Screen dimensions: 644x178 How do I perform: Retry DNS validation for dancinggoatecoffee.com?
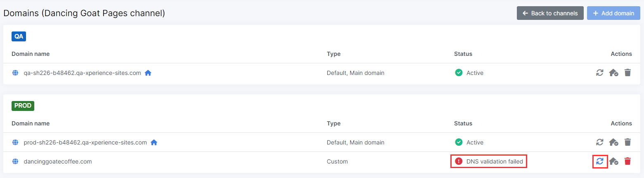(600, 161)
